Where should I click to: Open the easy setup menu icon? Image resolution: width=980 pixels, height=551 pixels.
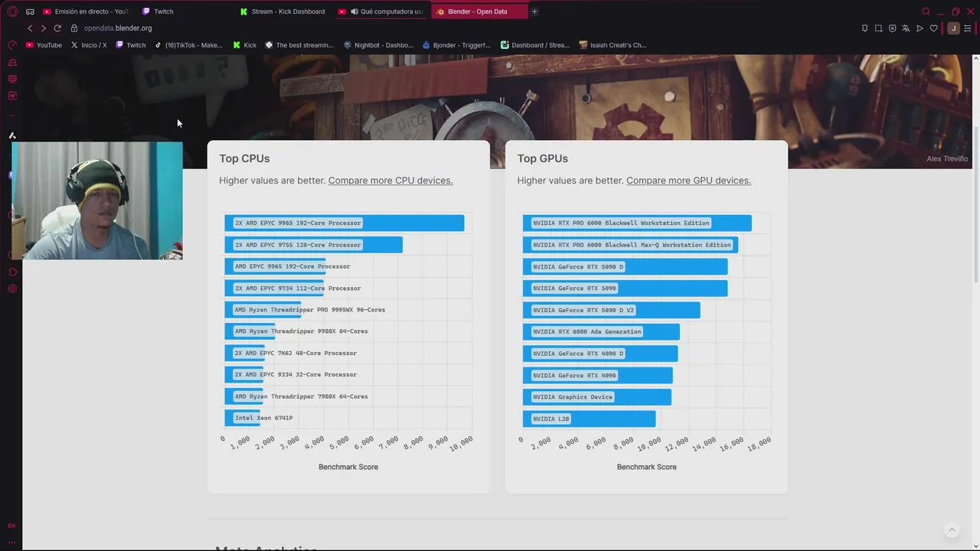click(x=968, y=28)
